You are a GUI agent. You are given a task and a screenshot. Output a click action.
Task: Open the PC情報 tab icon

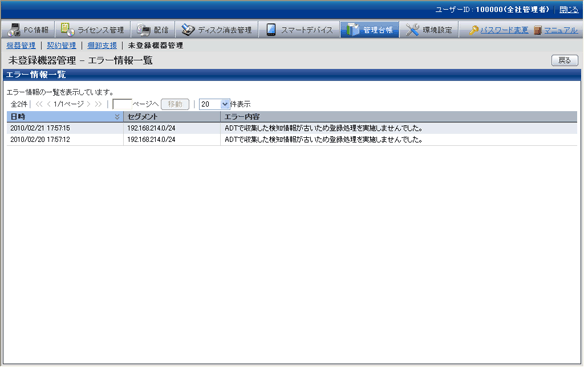tap(14, 29)
